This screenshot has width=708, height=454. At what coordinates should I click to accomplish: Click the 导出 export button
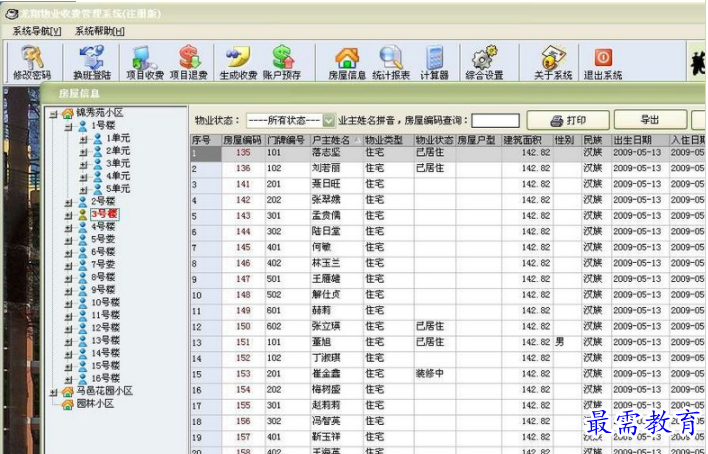tap(650, 120)
